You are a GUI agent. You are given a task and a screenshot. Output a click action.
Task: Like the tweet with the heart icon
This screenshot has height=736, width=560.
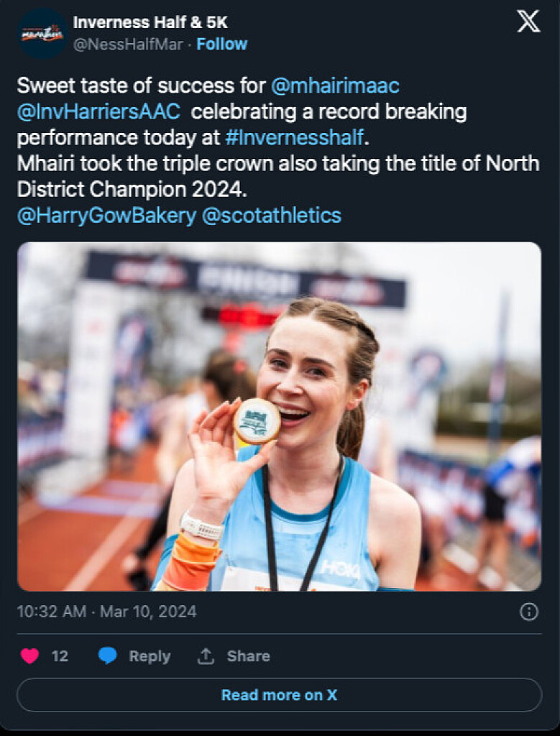coord(29,655)
